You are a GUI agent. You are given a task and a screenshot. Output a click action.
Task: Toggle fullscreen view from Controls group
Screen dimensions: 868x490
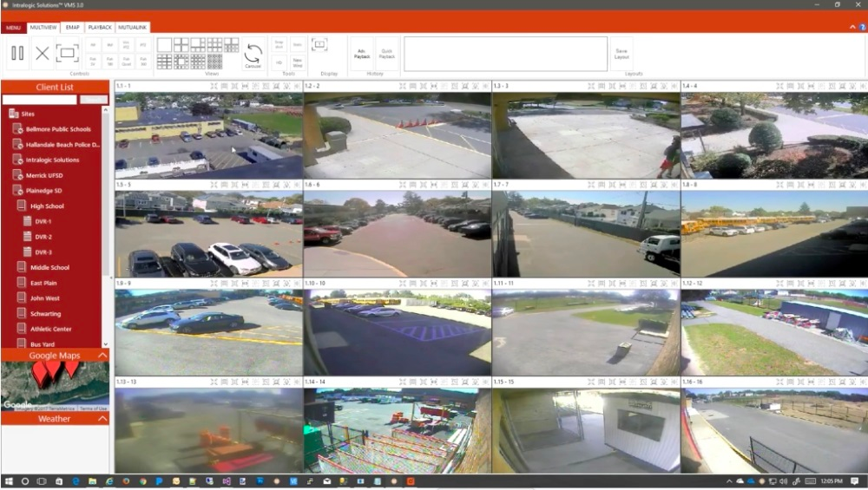pos(68,53)
